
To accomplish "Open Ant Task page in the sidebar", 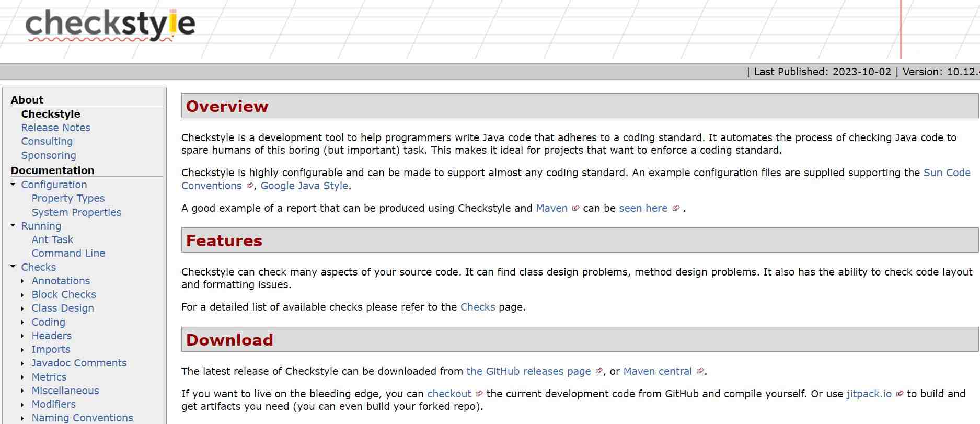I will pyautogui.click(x=52, y=239).
